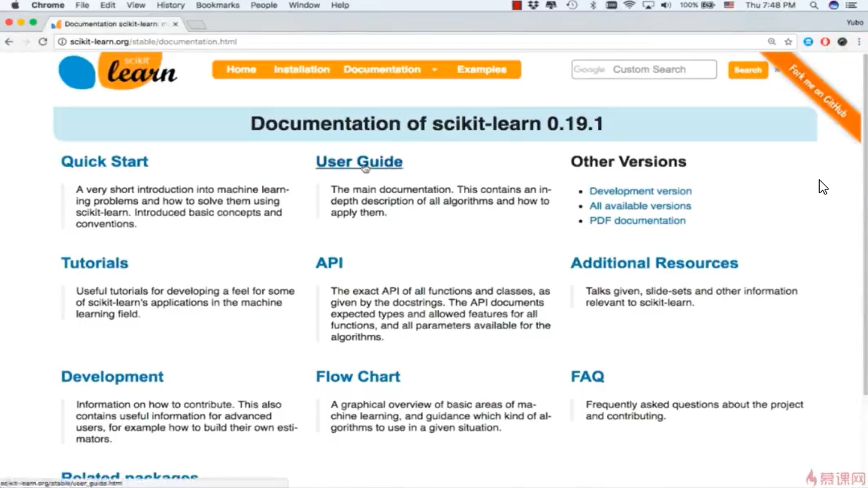Click the address bar URL
This screenshot has height=488, width=868.
pos(154,42)
